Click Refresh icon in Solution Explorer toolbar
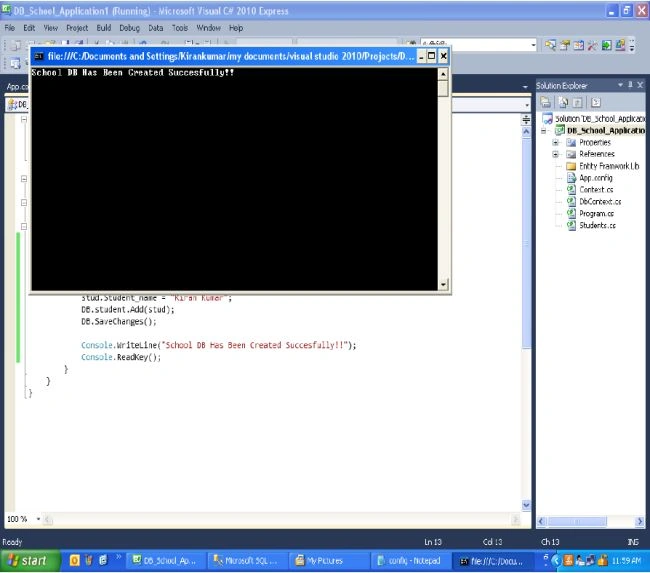This screenshot has height=573, width=650. click(577, 102)
